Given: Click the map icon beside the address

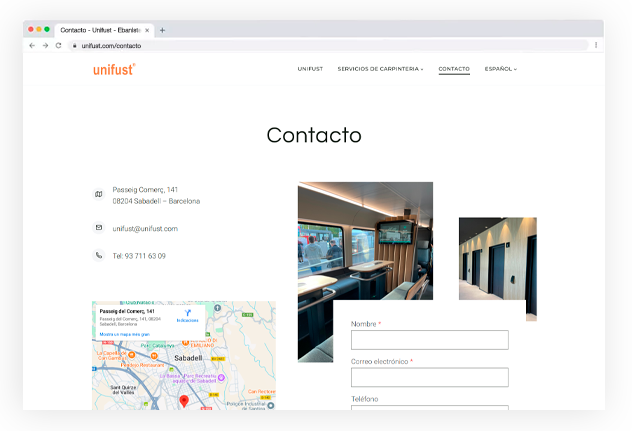Looking at the screenshot, I should click(99, 194).
